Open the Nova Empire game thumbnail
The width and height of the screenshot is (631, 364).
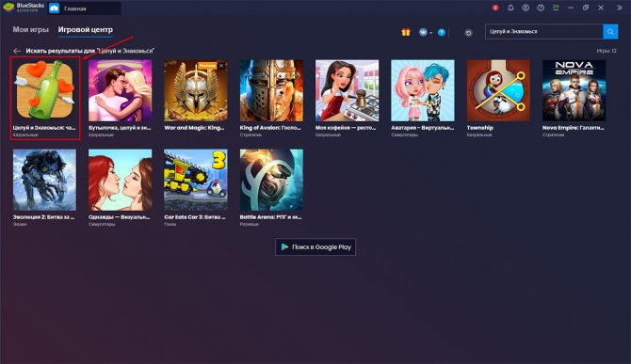(x=574, y=91)
